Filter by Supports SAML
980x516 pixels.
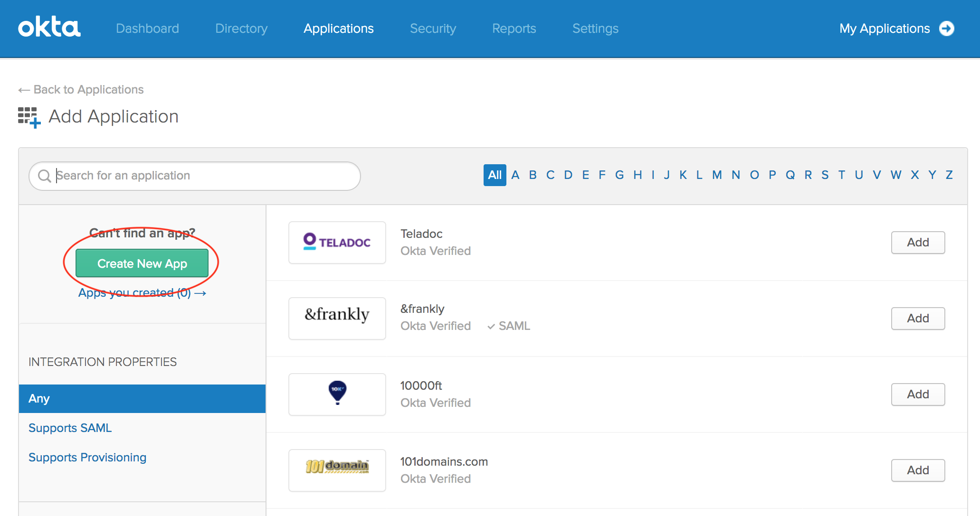pos(70,428)
